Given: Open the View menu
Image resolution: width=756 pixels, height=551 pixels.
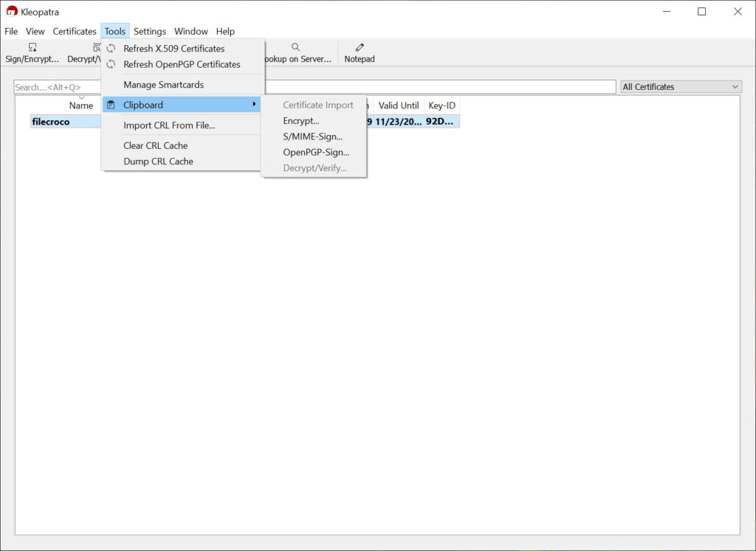Looking at the screenshot, I should click(35, 31).
